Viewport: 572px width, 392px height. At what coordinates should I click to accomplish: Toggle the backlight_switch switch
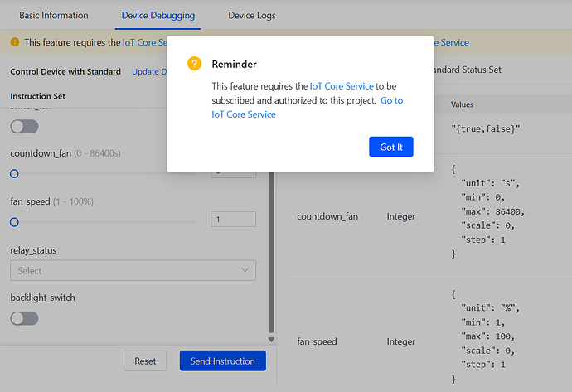(24, 318)
